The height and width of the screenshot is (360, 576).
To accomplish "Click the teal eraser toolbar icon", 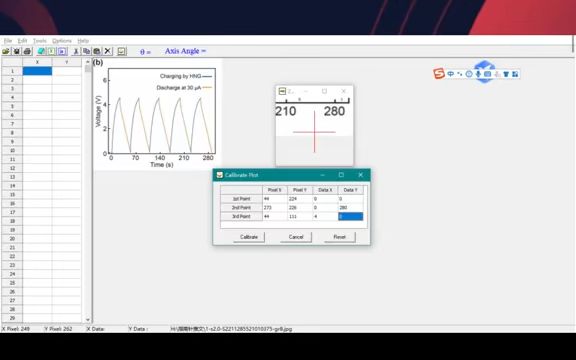I will [x=41, y=51].
